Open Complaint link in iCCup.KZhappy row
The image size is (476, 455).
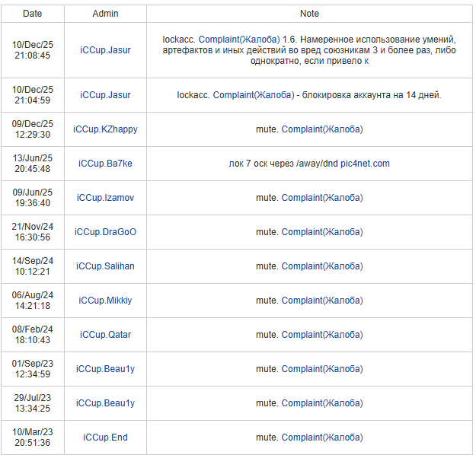click(x=321, y=129)
